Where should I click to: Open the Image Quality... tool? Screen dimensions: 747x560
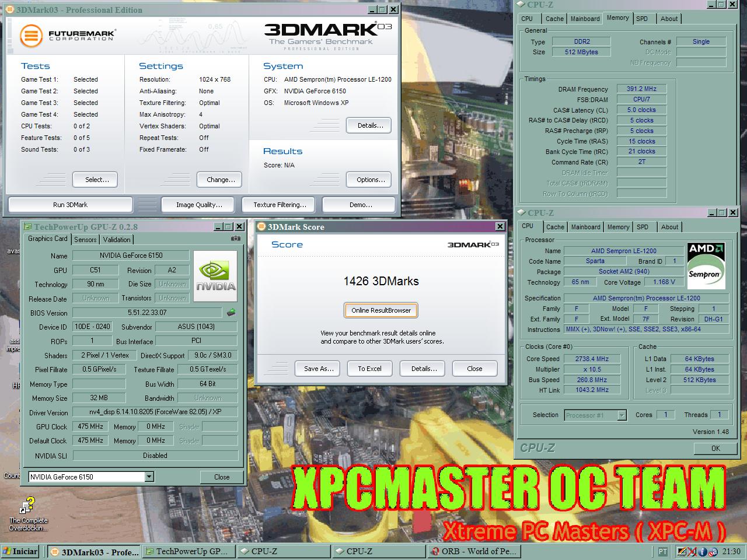click(199, 205)
